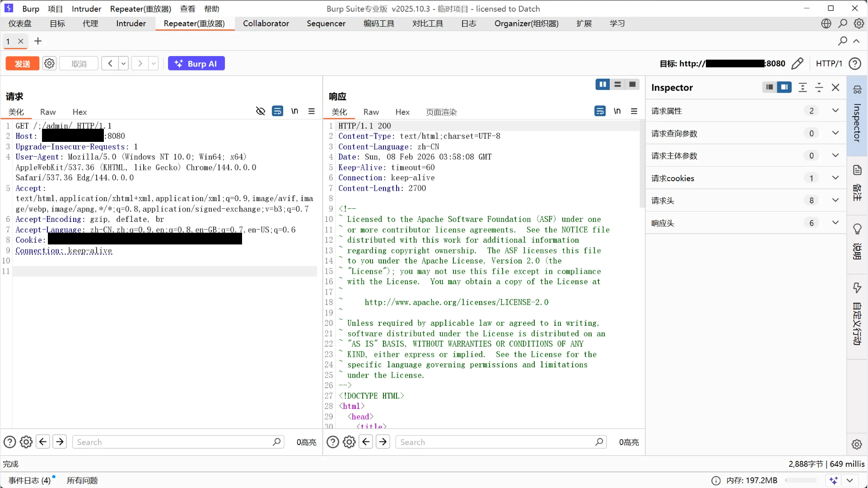This screenshot has width=868, height=488.
Task: Open the Collaborator tab
Action: coord(266,23)
